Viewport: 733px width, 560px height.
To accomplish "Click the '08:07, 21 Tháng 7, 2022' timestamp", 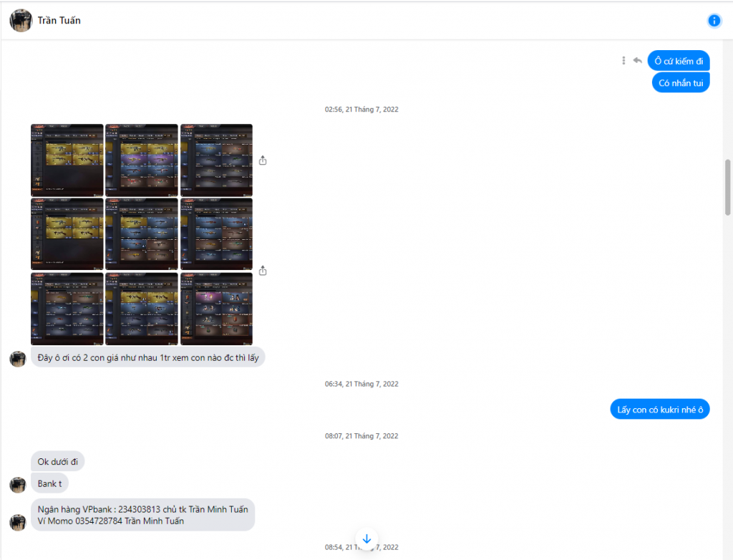I will click(361, 435).
